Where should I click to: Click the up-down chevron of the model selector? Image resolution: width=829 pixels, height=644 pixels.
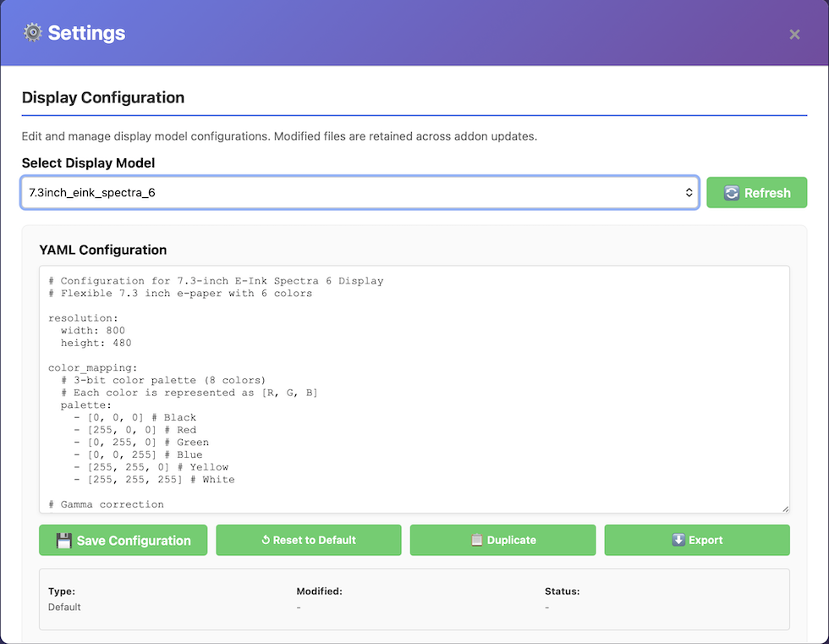coord(689,193)
